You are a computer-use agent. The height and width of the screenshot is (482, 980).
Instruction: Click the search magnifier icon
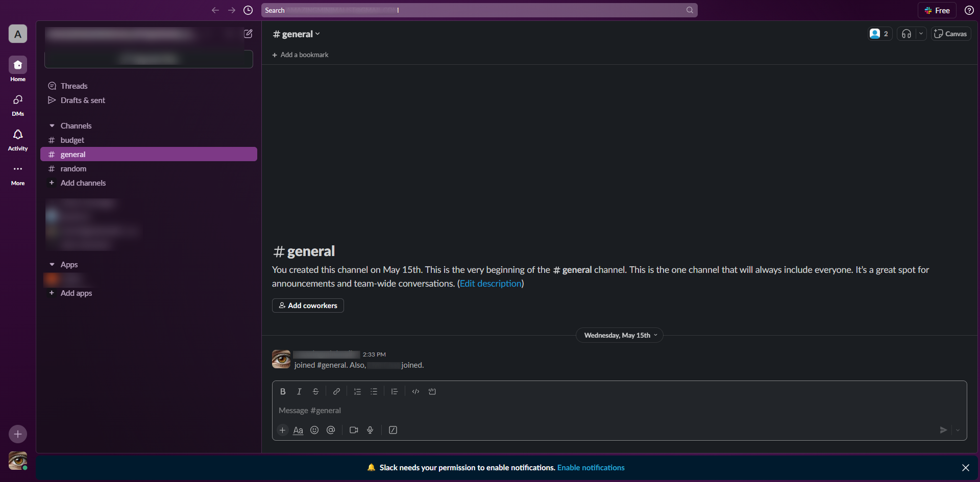point(690,10)
